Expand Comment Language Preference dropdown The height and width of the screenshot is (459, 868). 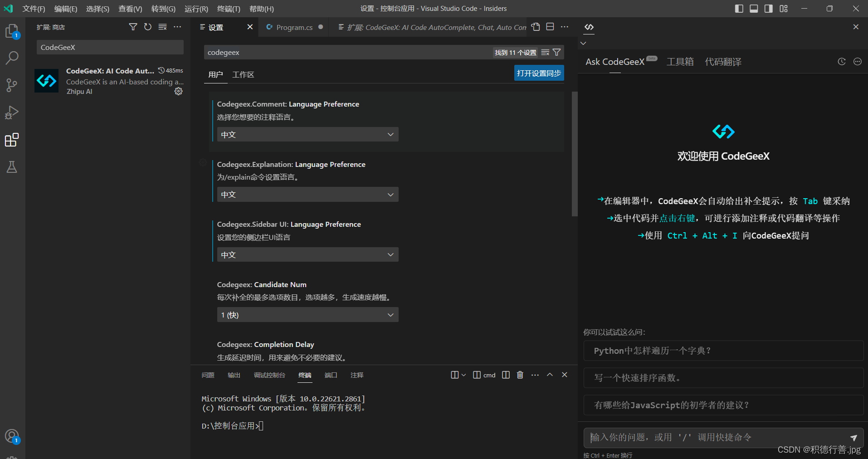307,134
